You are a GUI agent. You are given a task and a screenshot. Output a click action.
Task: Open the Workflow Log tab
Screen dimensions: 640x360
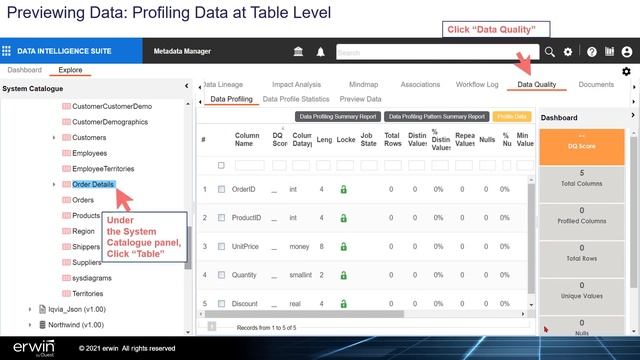click(x=477, y=84)
